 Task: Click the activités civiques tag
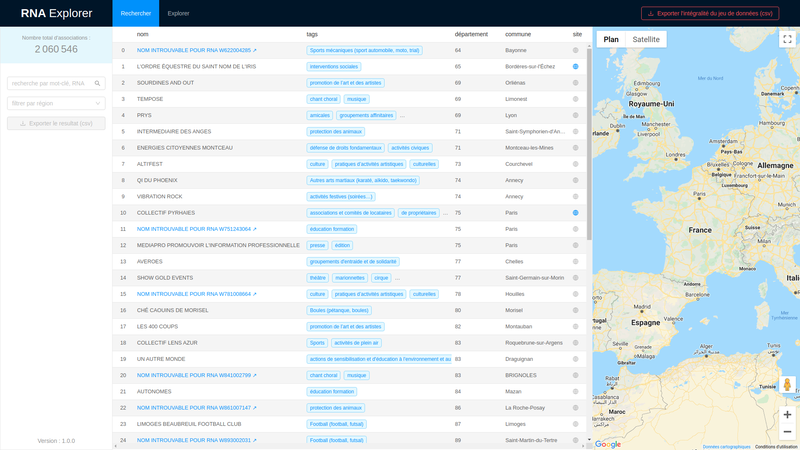[x=410, y=148]
